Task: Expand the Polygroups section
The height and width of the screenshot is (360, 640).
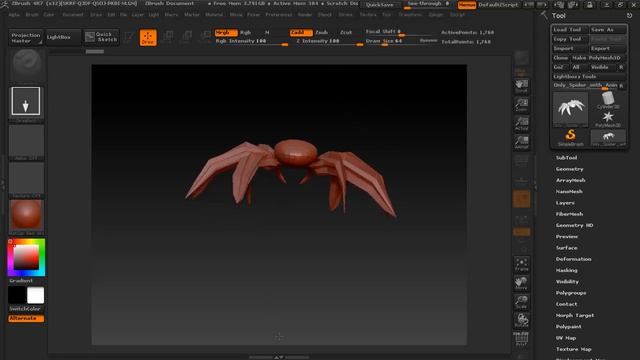Action: (x=571, y=293)
